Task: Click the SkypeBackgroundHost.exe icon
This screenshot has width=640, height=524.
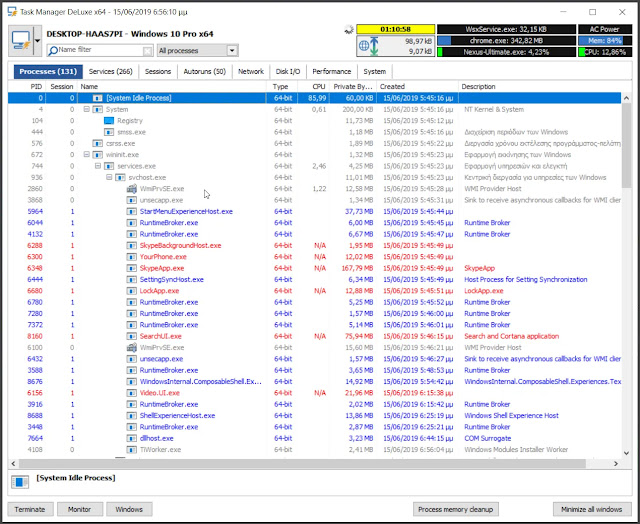Action: (x=131, y=246)
